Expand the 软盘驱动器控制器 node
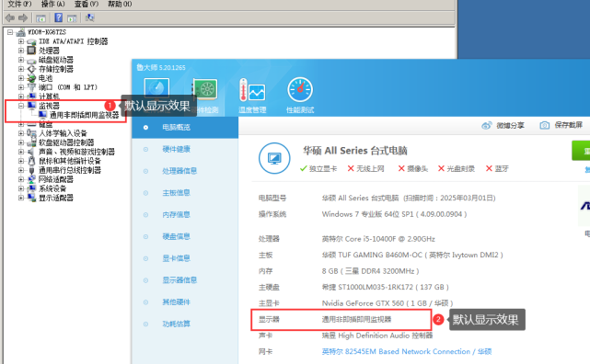This screenshot has height=364, width=590. pyautogui.click(x=21, y=142)
